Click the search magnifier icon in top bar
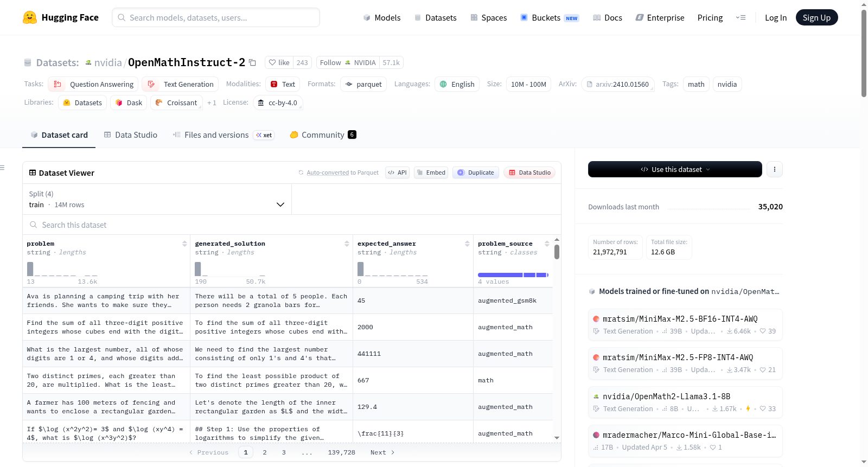The height and width of the screenshot is (467, 868). tap(122, 17)
